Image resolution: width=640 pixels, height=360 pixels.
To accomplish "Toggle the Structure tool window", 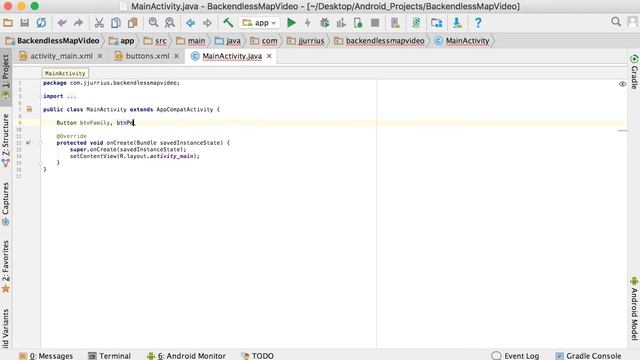I will point(5,140).
